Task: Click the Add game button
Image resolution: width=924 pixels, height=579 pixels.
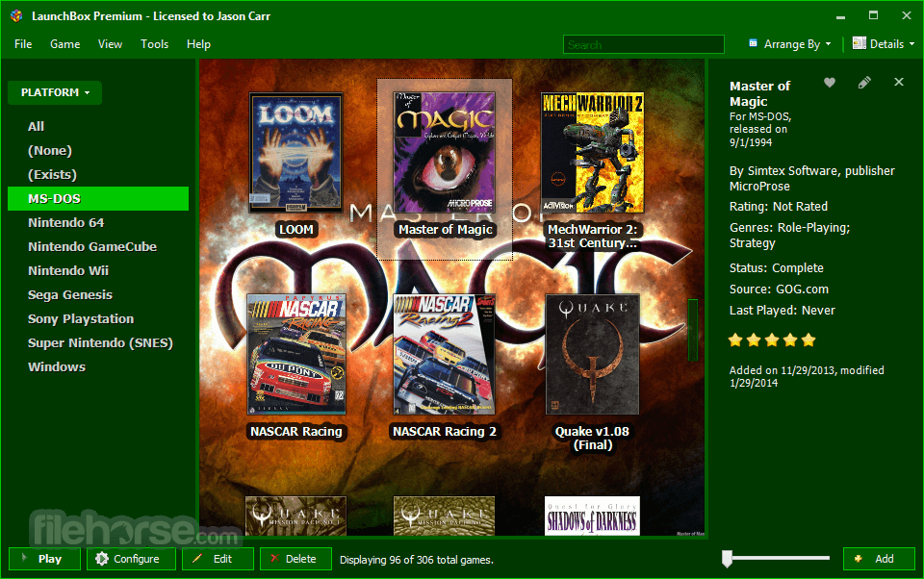Action: (879, 559)
